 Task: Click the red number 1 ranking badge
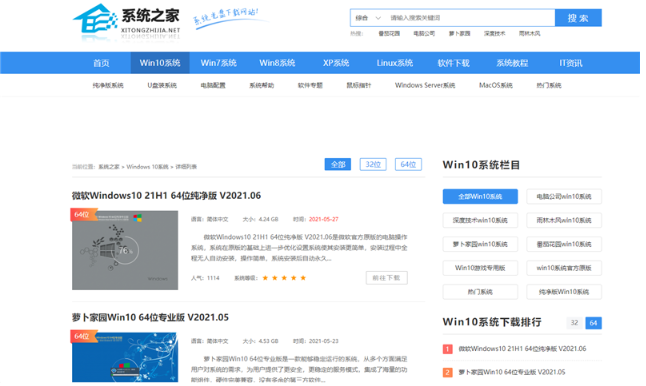[448, 349]
